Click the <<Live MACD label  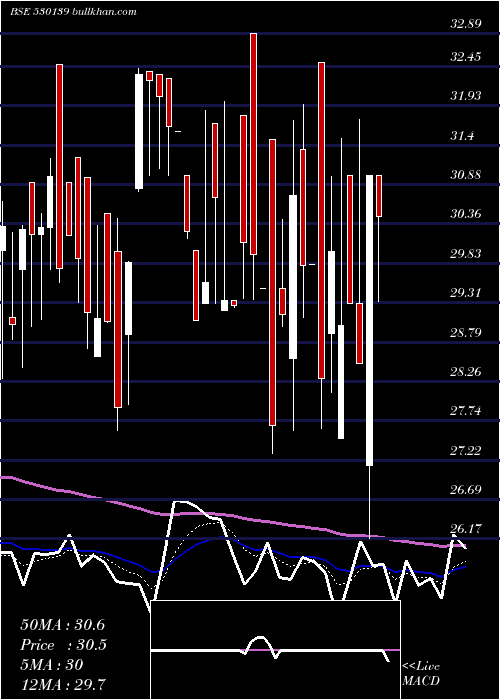click(421, 674)
